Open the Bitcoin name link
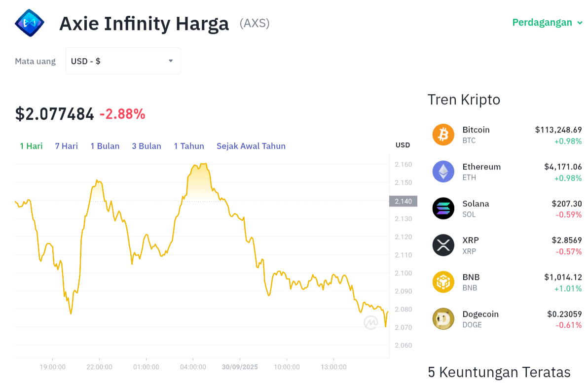 pyautogui.click(x=476, y=130)
